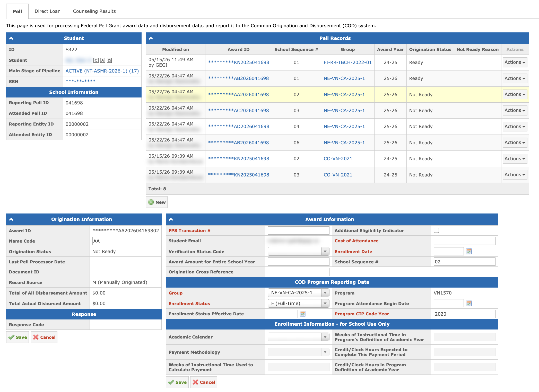The width and height of the screenshot is (539, 392).
Task: Save the Origination Information form
Action: [18, 337]
